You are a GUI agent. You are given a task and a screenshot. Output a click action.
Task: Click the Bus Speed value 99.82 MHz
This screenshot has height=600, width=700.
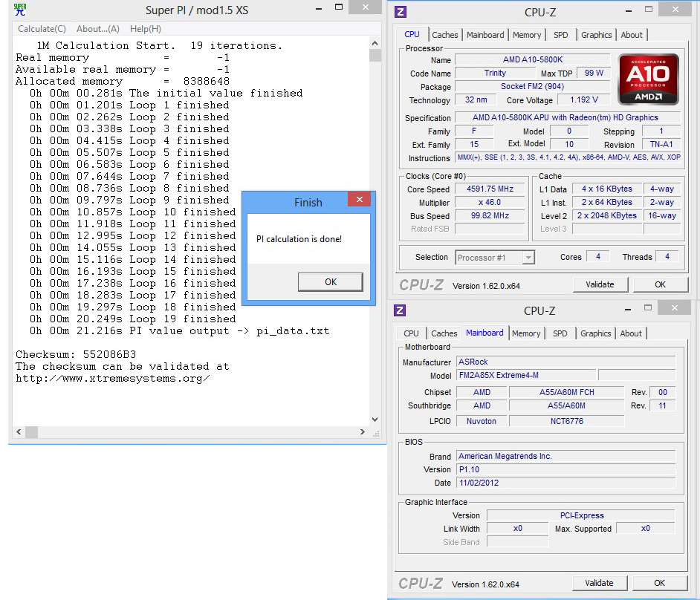490,215
